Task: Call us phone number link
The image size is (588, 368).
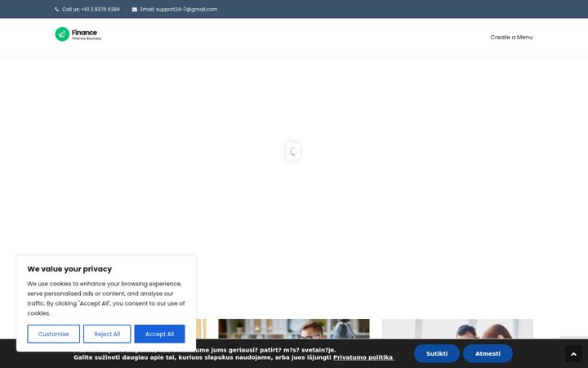Action: point(91,9)
